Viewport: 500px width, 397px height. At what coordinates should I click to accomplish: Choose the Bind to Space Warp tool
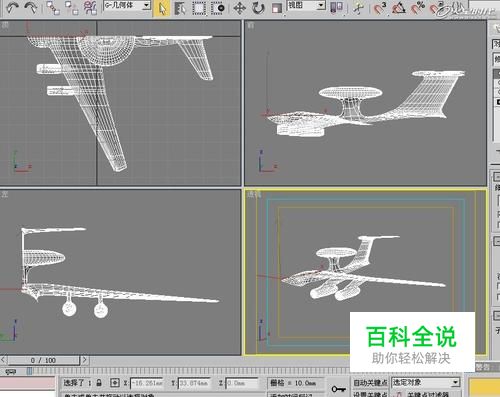tap(90, 8)
